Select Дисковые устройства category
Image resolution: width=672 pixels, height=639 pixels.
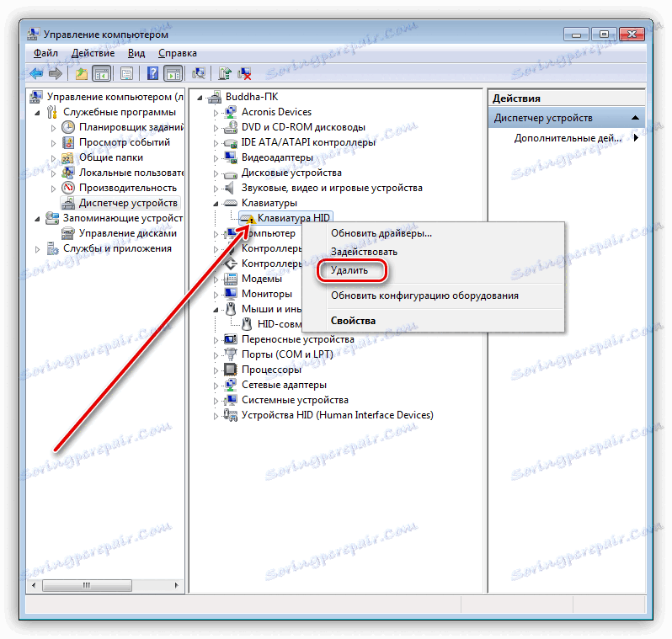(291, 173)
